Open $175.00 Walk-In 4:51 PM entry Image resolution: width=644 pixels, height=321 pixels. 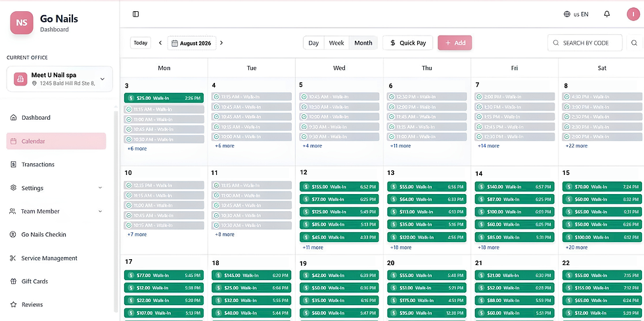tap(426, 300)
